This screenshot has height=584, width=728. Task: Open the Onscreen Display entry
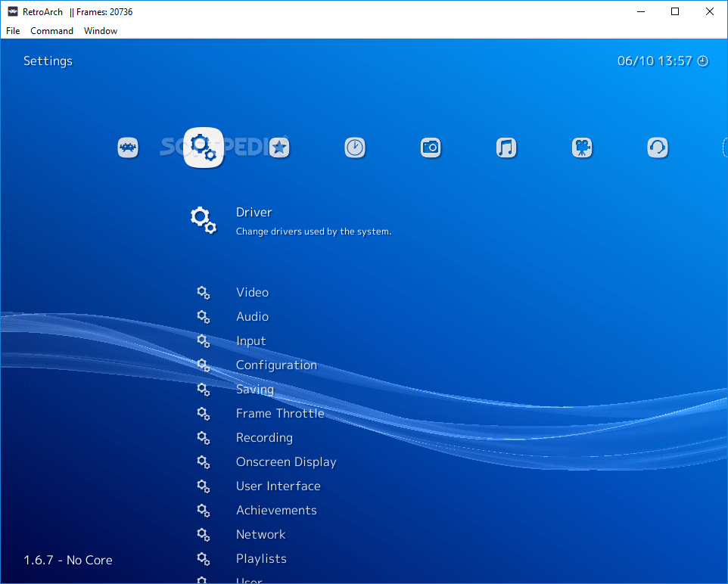(x=286, y=462)
